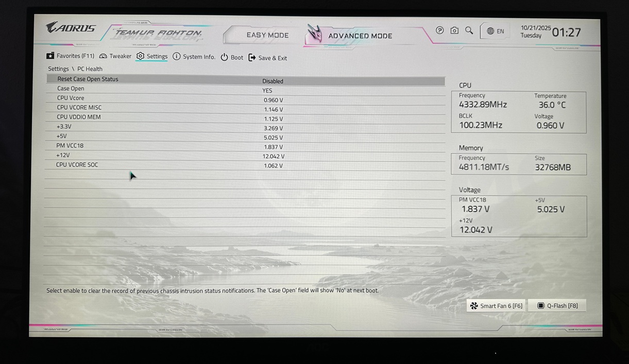Viewport: 629px width, 364px height.
Task: Open Favorites (F11) menu
Action: (70, 56)
